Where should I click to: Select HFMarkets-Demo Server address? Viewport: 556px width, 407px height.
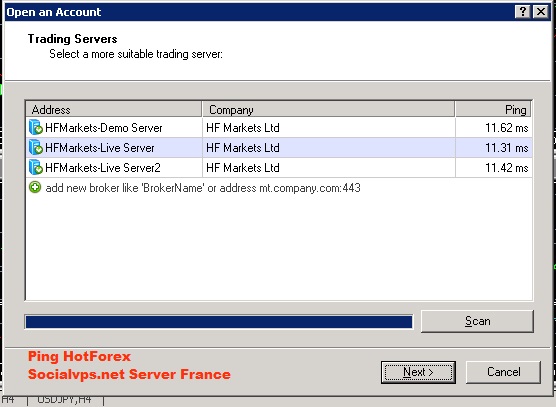(104, 128)
